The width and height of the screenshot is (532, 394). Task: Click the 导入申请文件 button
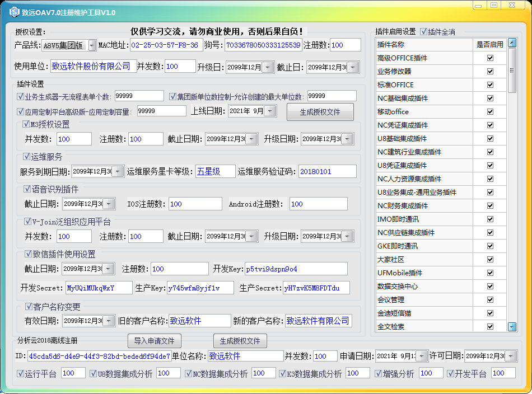tap(155, 341)
